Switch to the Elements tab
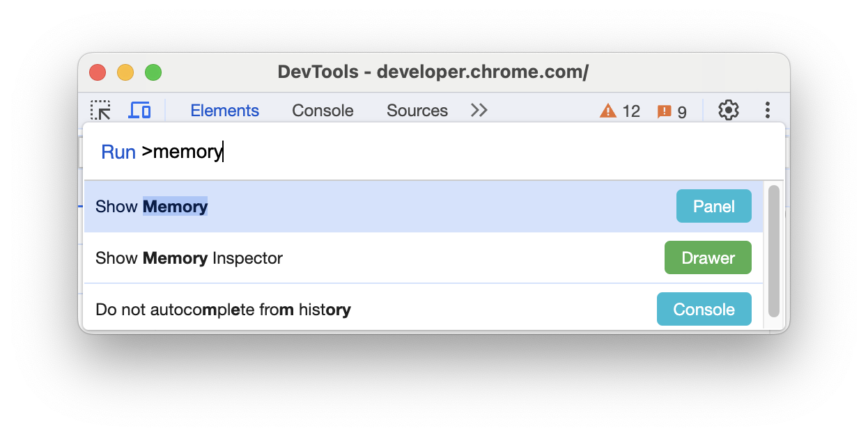 224,110
